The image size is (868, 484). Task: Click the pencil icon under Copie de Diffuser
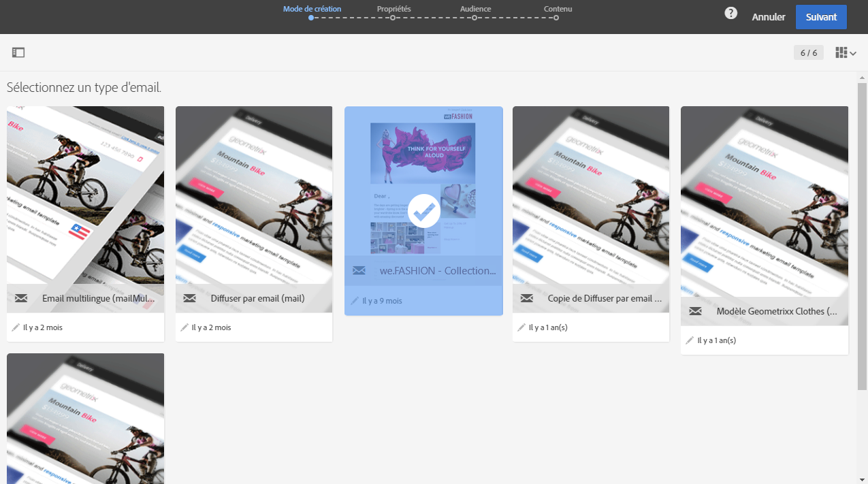tap(521, 327)
